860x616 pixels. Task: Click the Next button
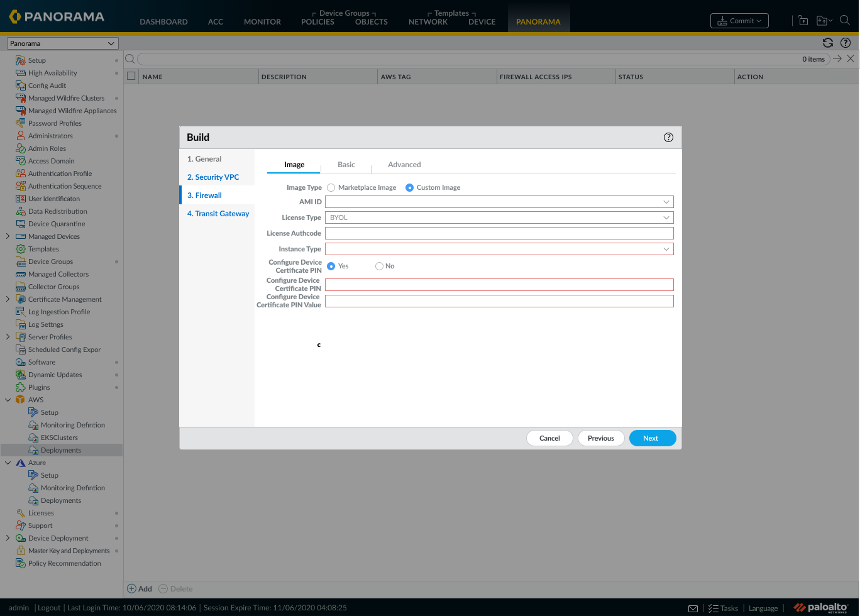(x=653, y=438)
